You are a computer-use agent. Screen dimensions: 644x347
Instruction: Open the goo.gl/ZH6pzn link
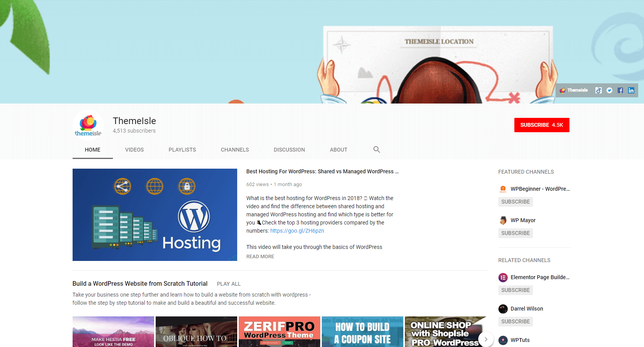(x=297, y=231)
